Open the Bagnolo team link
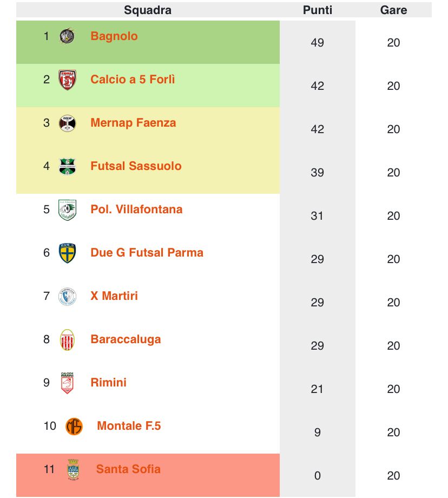Image resolution: width=448 pixels, height=498 pixels. (114, 36)
